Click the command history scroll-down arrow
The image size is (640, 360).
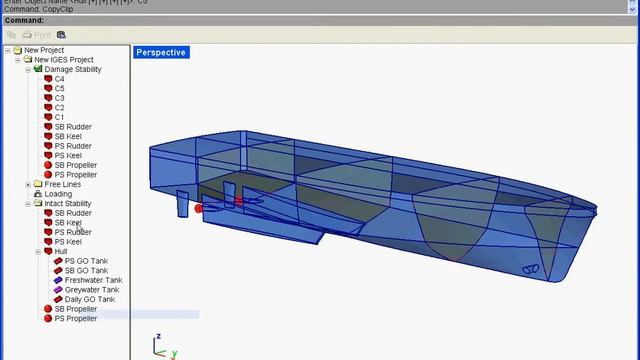pyautogui.click(x=632, y=9)
